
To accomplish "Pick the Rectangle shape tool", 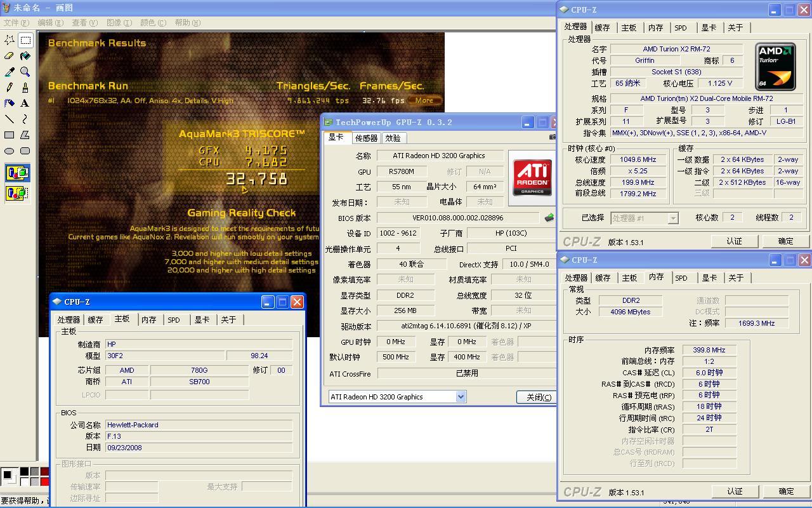I will [x=10, y=135].
